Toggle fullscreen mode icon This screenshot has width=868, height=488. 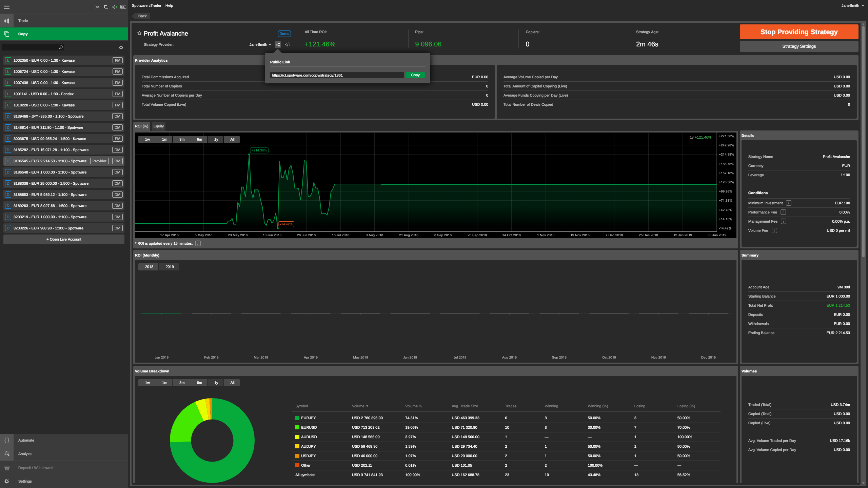click(98, 7)
